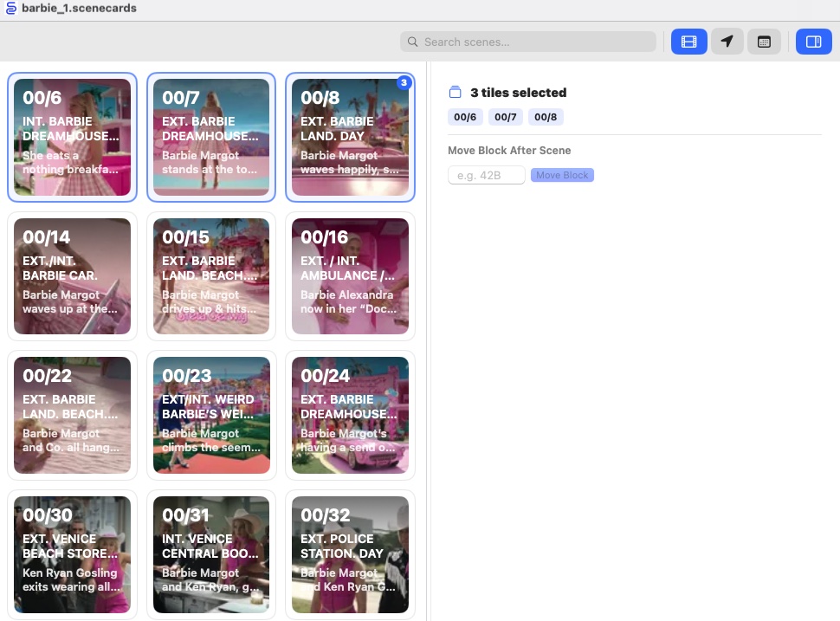Viewport: 840px width, 621px height.
Task: Select scene card 00/7 Ext. Barbie Dreamhouse
Action: pos(211,137)
